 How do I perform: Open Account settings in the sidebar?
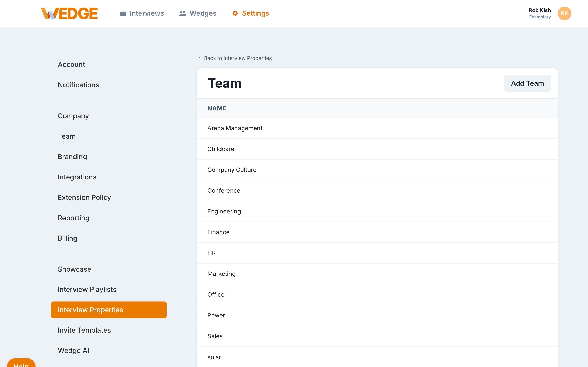[71, 64]
